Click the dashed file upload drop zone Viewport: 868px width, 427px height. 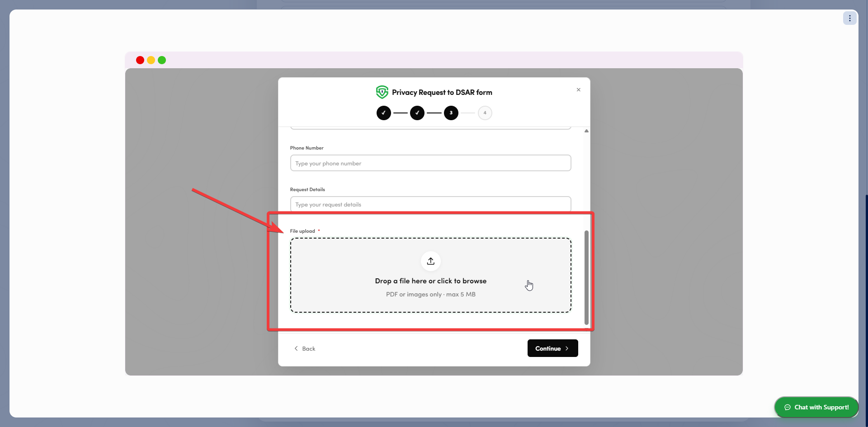click(430, 275)
